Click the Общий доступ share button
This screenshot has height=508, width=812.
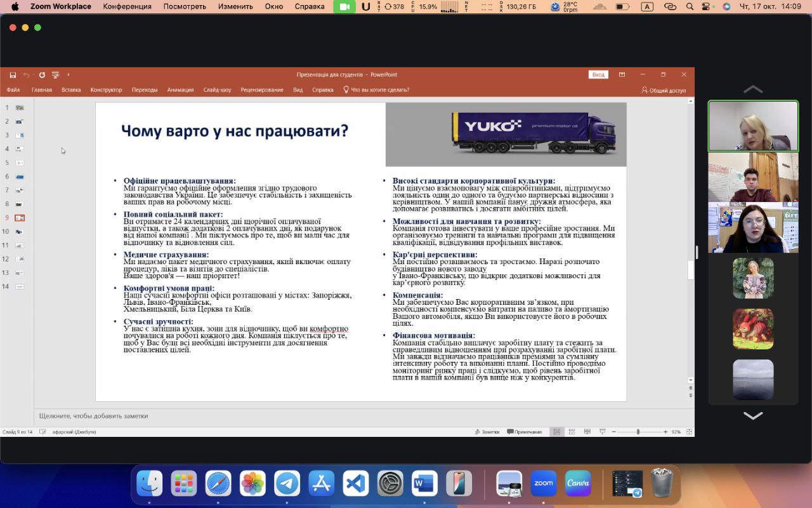664,90
